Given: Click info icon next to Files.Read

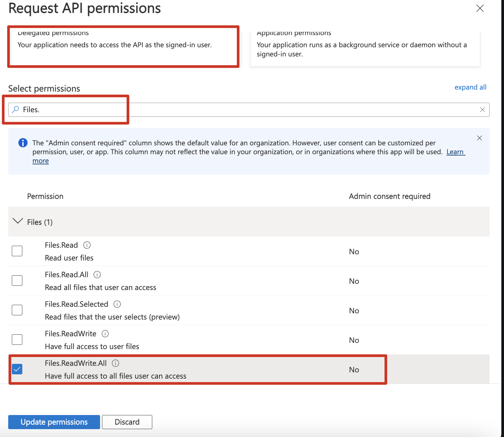Looking at the screenshot, I should [87, 245].
